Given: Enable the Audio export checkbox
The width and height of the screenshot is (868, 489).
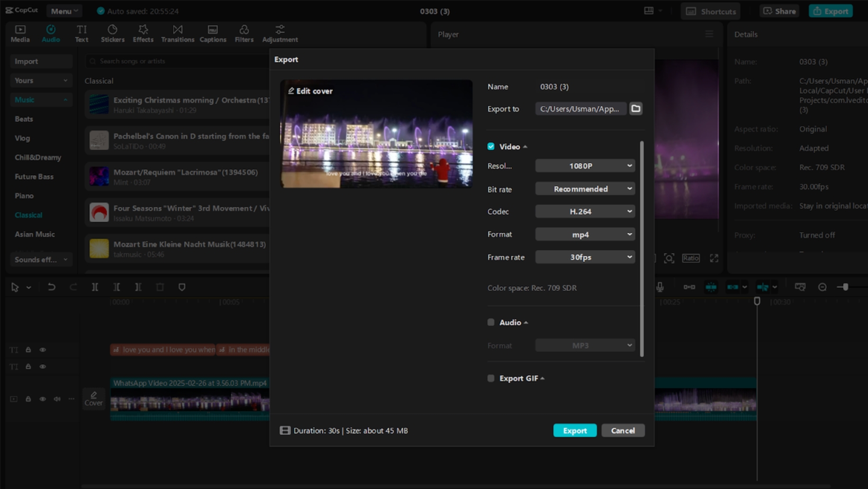Looking at the screenshot, I should (491, 322).
